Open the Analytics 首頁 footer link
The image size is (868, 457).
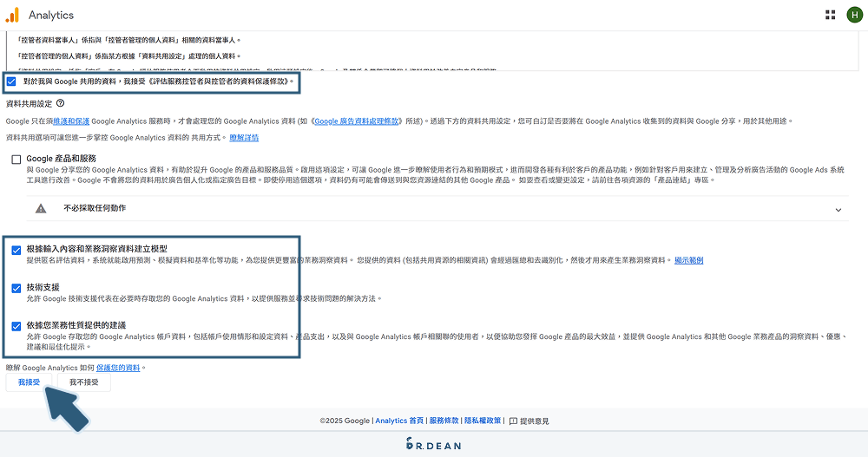point(399,421)
